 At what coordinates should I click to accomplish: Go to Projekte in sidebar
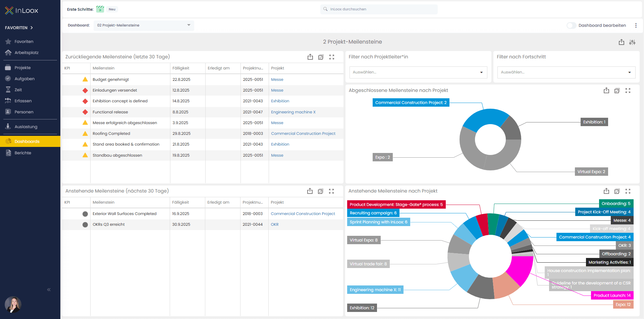[22, 68]
